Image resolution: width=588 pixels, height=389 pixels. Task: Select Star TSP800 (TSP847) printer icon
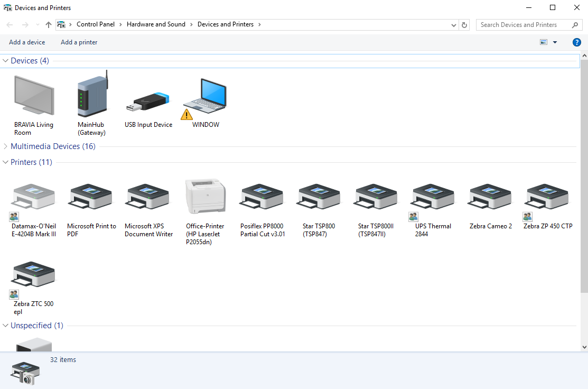[x=319, y=196]
